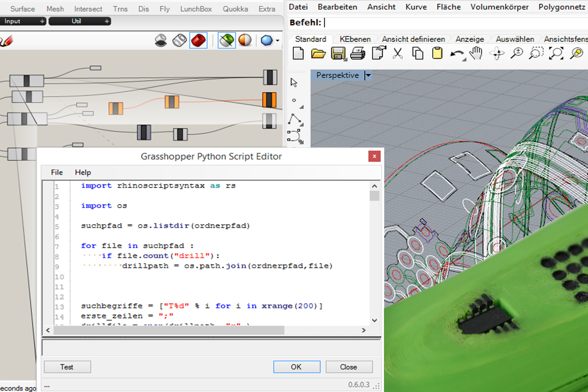Image resolution: width=588 pixels, height=392 pixels.
Task: Close the Python Script Editor with red X
Action: point(374,156)
